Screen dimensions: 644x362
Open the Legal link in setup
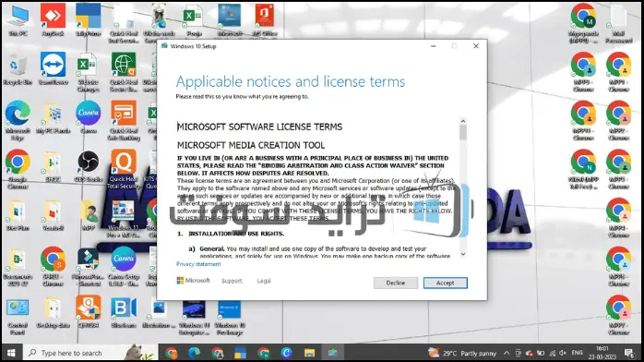point(264,281)
